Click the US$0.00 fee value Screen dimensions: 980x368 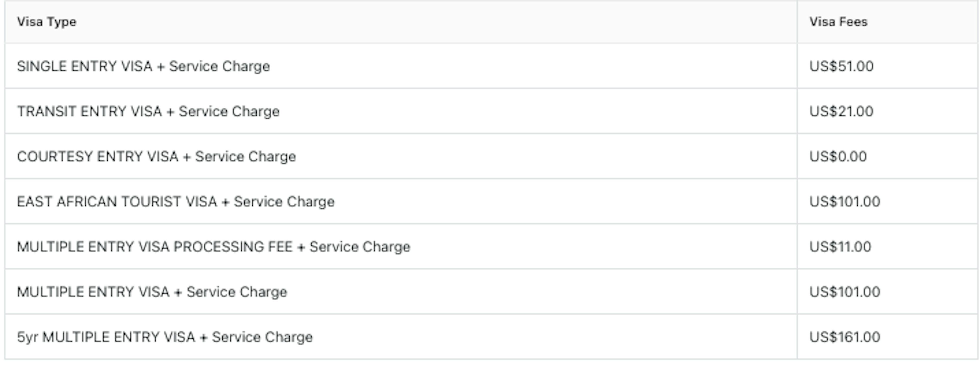click(838, 157)
